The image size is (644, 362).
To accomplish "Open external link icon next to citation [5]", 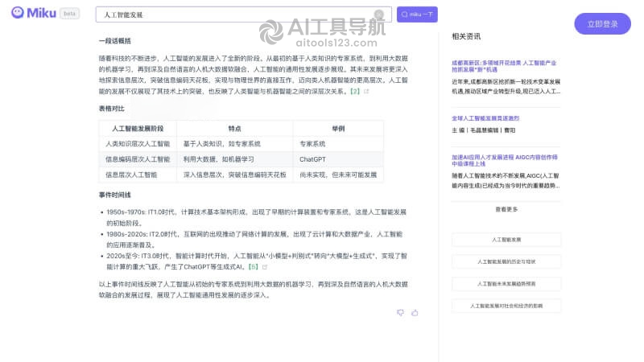I will (x=265, y=267).
